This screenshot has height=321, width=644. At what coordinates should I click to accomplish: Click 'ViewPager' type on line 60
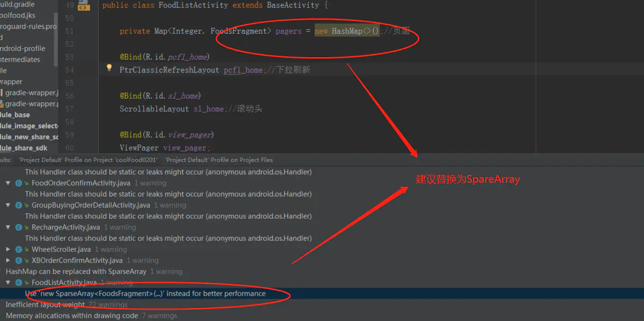click(x=139, y=147)
